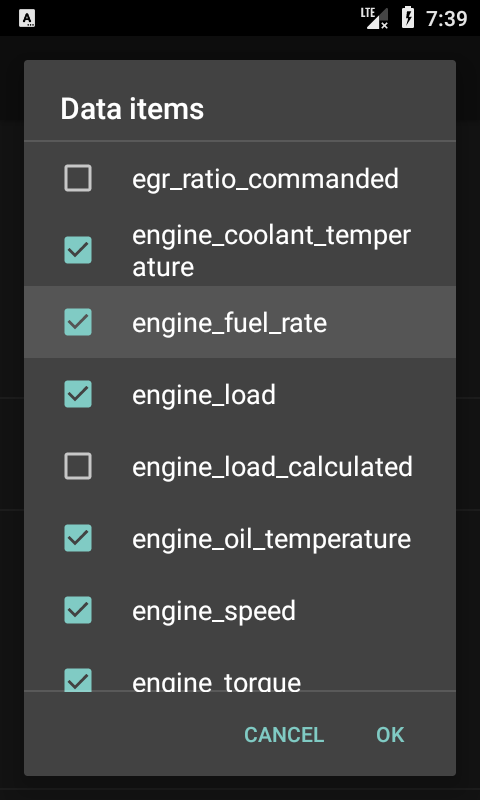
Task: Confirm selection with OK button
Action: click(x=390, y=735)
